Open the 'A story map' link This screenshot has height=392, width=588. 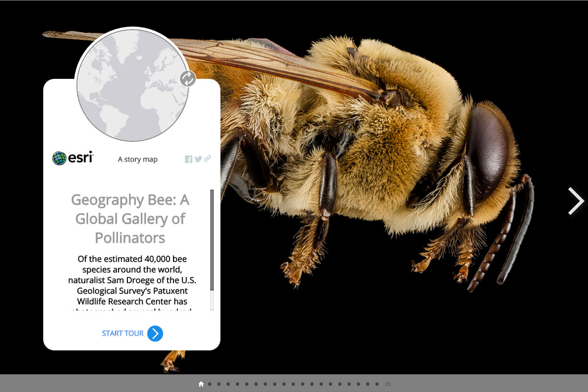tap(138, 159)
